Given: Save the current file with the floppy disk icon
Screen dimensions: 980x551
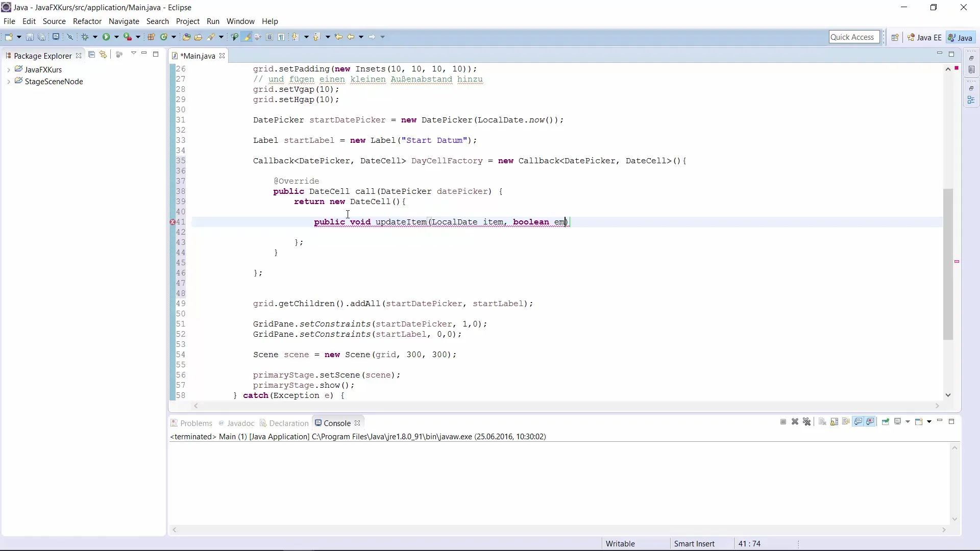Looking at the screenshot, I should (30, 37).
